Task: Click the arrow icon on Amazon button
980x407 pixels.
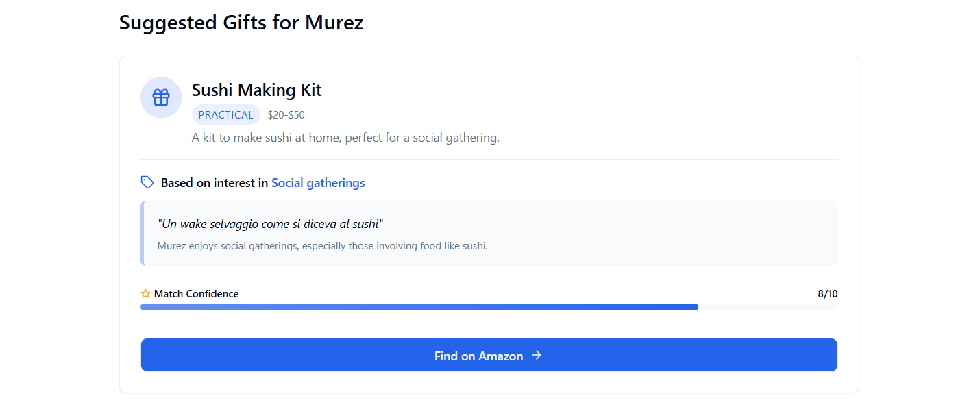Action: coord(537,356)
